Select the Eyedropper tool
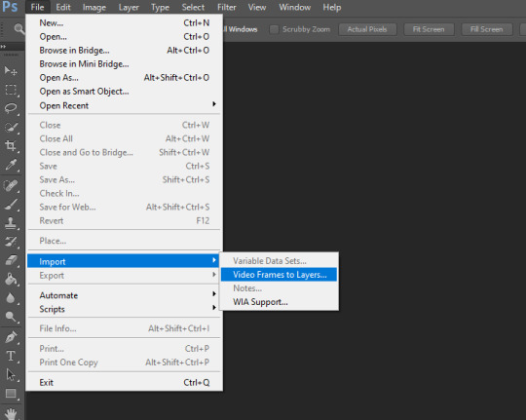This screenshot has height=420, width=526. pos(11,165)
